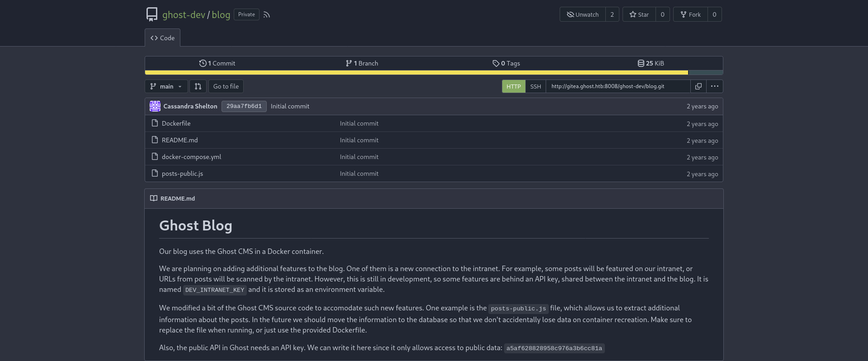Open posts-public.js in the file list

[x=182, y=173]
